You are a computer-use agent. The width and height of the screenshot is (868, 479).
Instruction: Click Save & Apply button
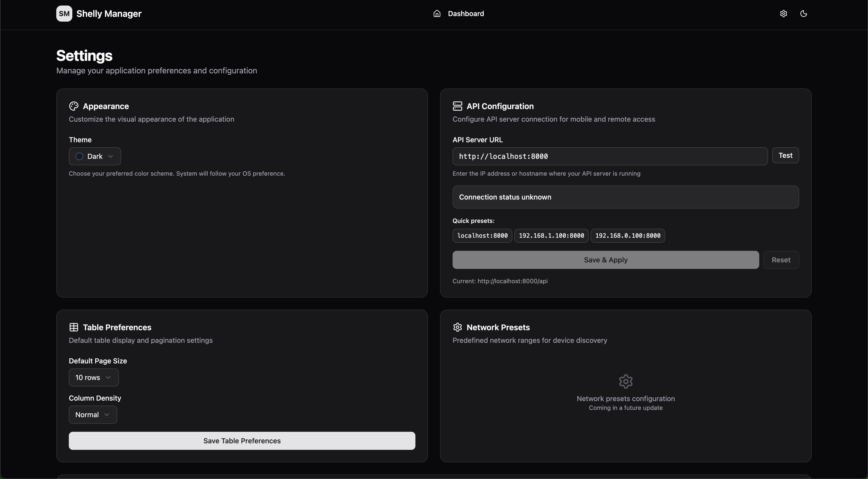click(x=606, y=260)
